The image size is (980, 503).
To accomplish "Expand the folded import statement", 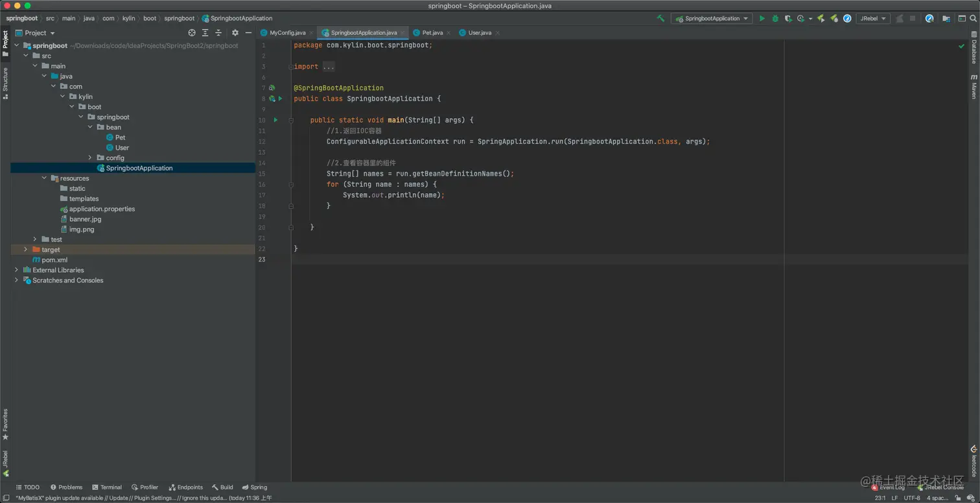I will [329, 67].
